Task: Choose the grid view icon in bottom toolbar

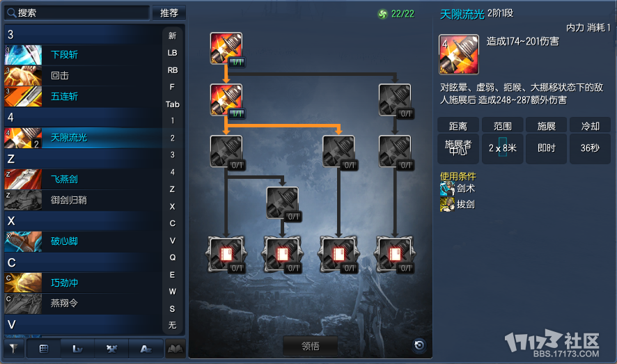Action: tap(44, 349)
